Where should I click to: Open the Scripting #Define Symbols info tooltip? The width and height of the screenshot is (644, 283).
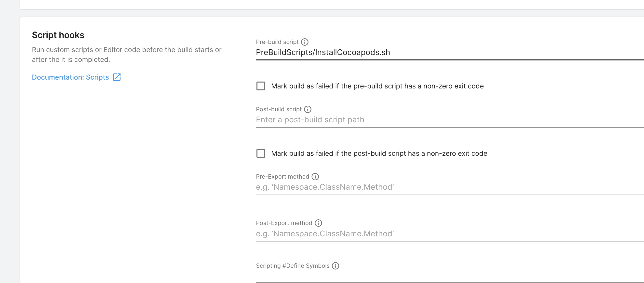click(335, 266)
